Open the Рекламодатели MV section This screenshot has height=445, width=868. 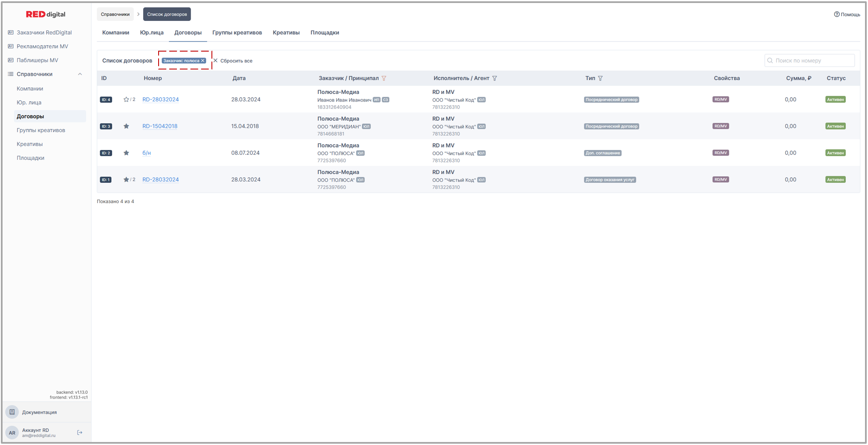(42, 46)
